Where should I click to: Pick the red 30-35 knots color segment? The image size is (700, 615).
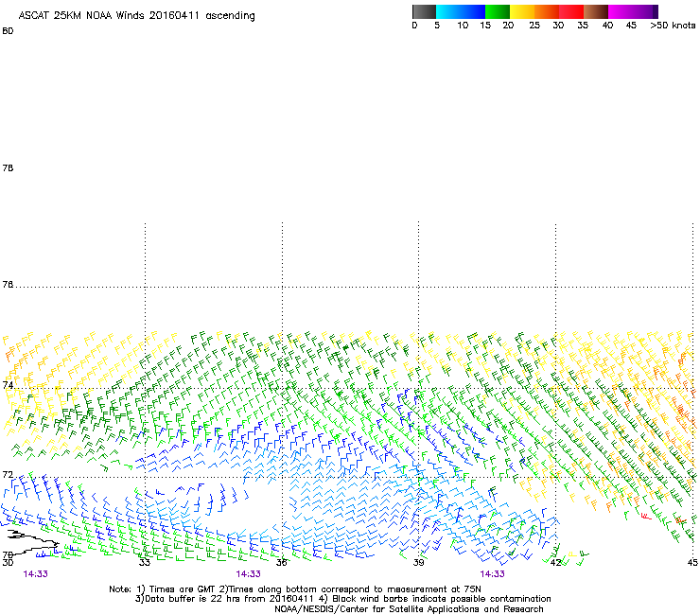[571, 11]
